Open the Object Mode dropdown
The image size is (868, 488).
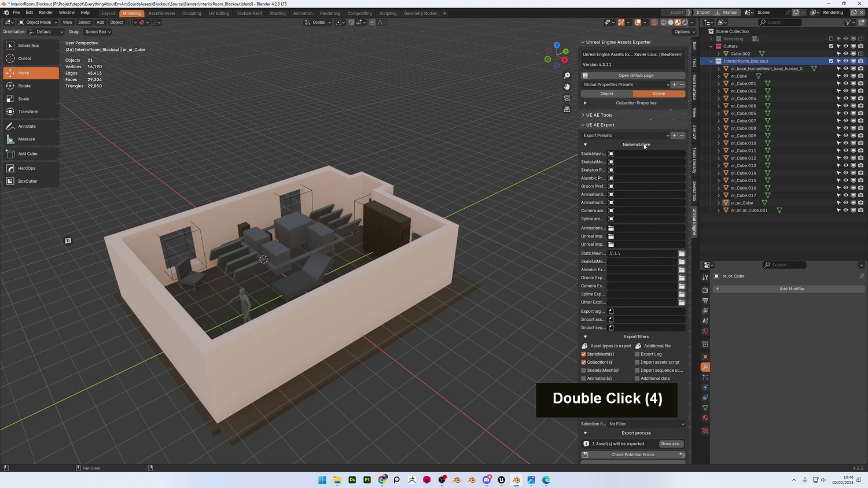(38, 23)
